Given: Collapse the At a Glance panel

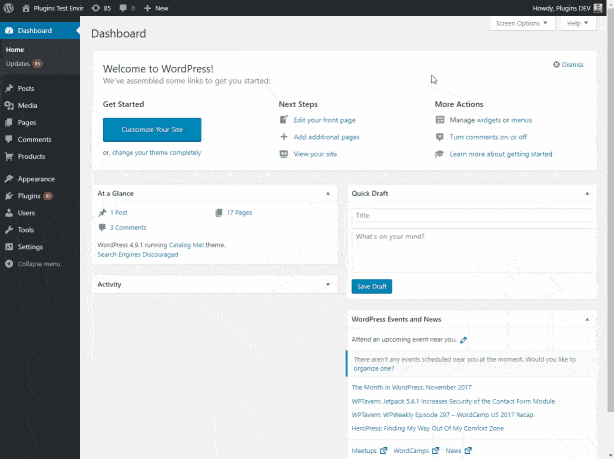Looking at the screenshot, I should point(328,193).
